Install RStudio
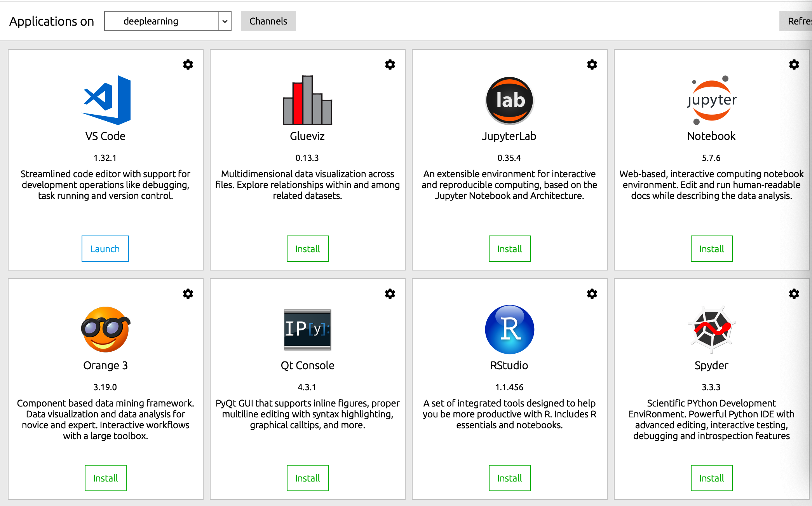Viewport: 812px width, 506px height. pos(510,478)
